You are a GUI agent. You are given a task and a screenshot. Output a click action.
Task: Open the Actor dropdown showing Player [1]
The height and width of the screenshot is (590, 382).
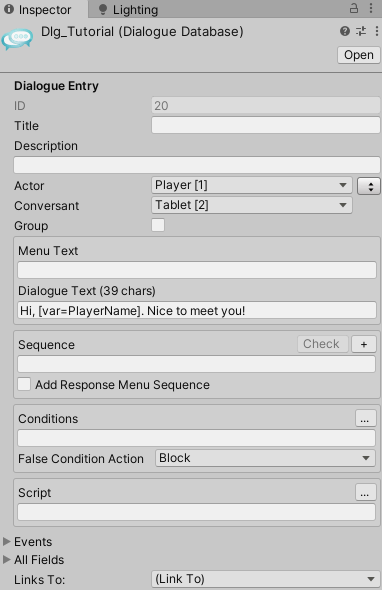point(252,185)
